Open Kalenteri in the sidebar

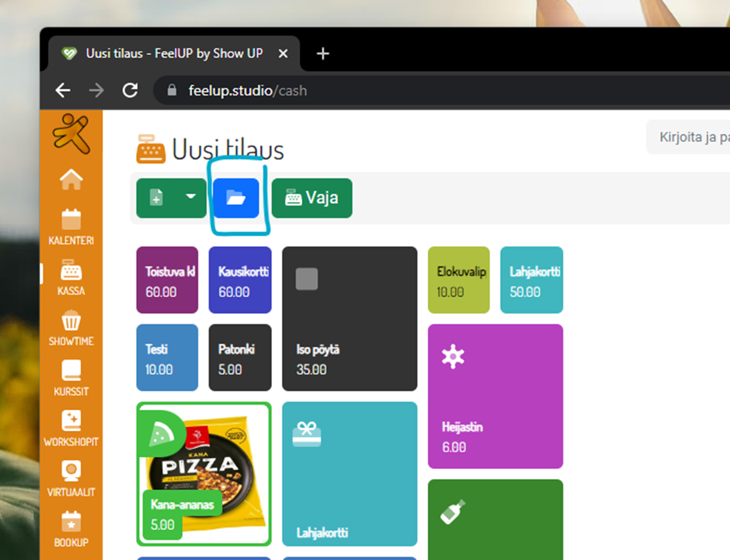(x=71, y=227)
